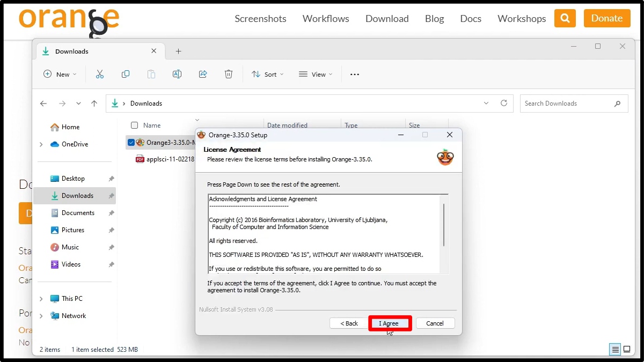
Task: Open the New dropdown in Explorer
Action: [60, 75]
